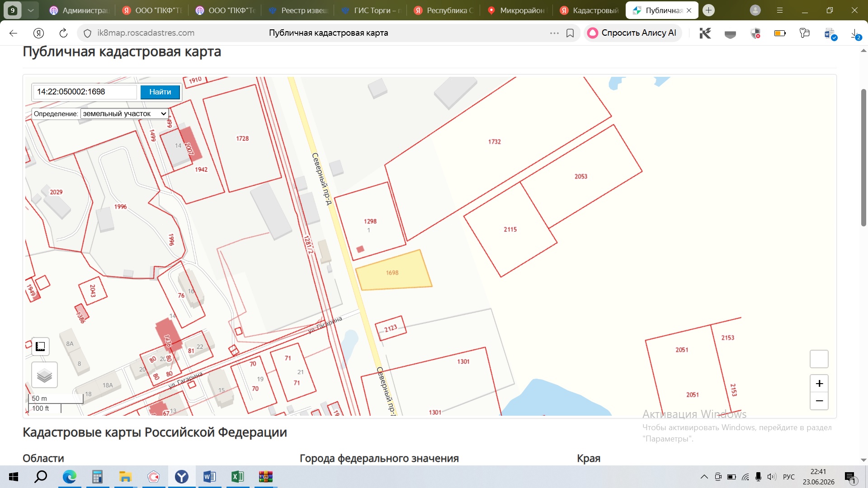This screenshot has width=868, height=488.
Task: Zoom in the cadastral map
Action: tap(819, 384)
